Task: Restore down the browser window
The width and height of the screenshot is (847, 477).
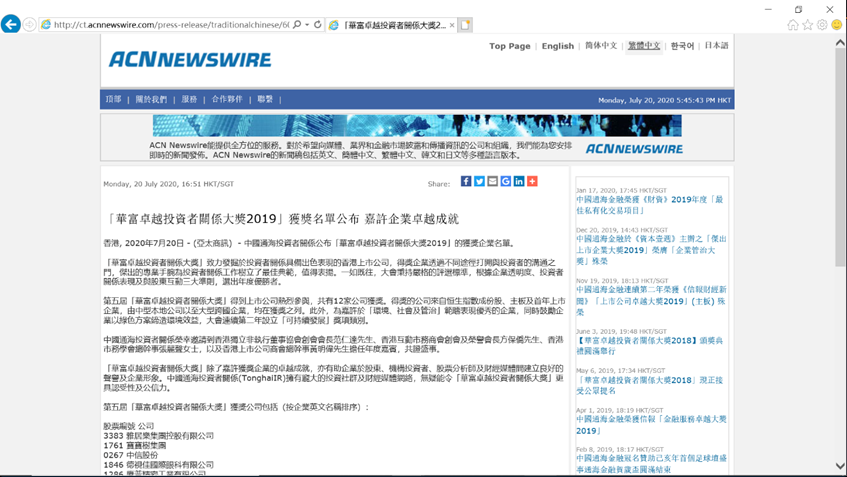Action: click(x=798, y=9)
